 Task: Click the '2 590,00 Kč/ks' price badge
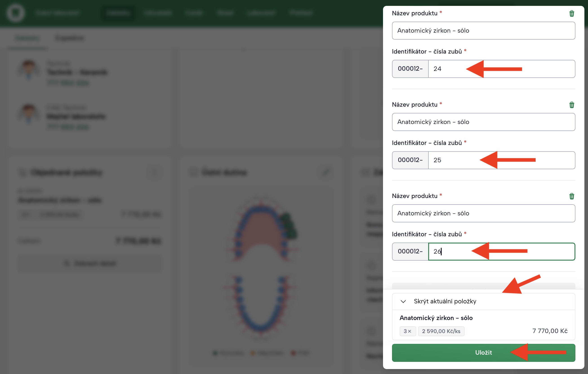click(x=441, y=331)
